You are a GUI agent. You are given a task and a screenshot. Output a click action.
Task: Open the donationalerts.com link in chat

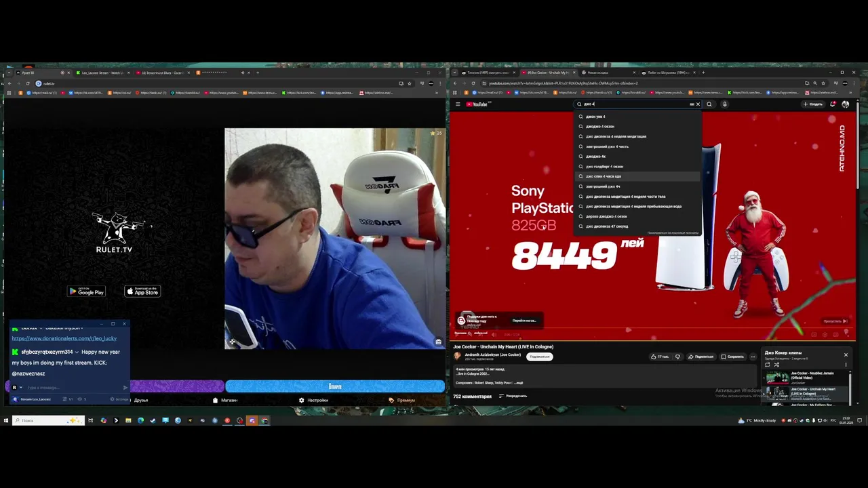pos(64,338)
